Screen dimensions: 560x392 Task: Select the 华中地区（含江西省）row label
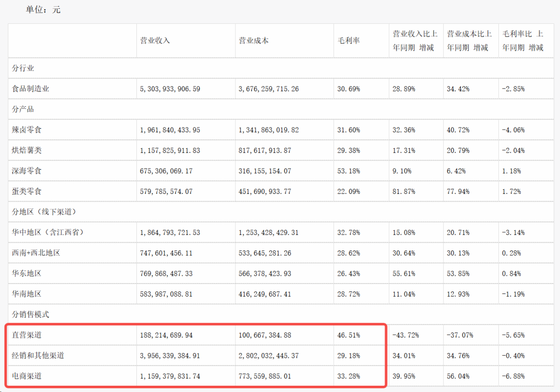click(48, 232)
